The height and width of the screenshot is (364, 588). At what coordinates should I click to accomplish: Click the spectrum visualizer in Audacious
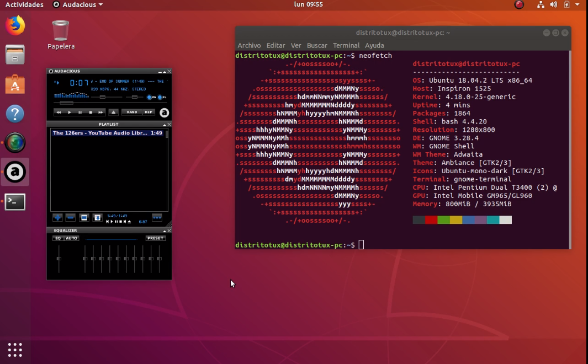71,95
